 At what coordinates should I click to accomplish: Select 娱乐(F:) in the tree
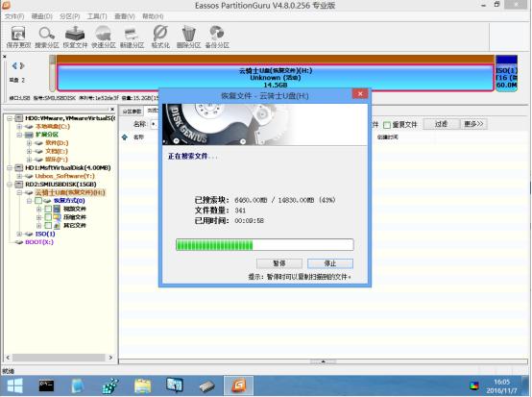[x=57, y=160]
